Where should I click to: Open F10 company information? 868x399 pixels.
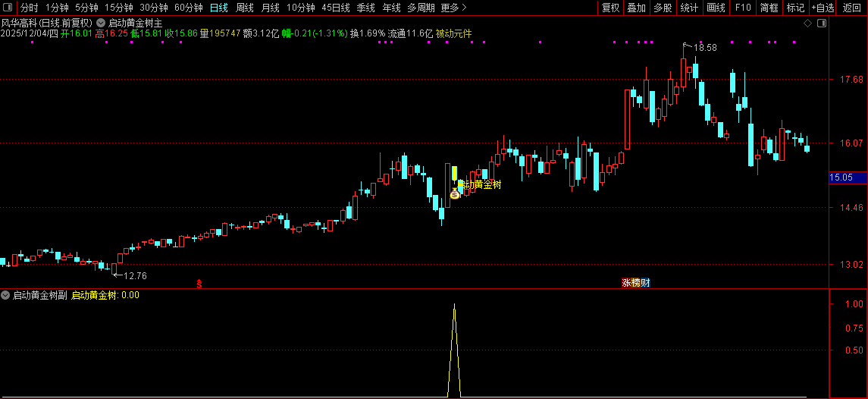pyautogui.click(x=743, y=8)
